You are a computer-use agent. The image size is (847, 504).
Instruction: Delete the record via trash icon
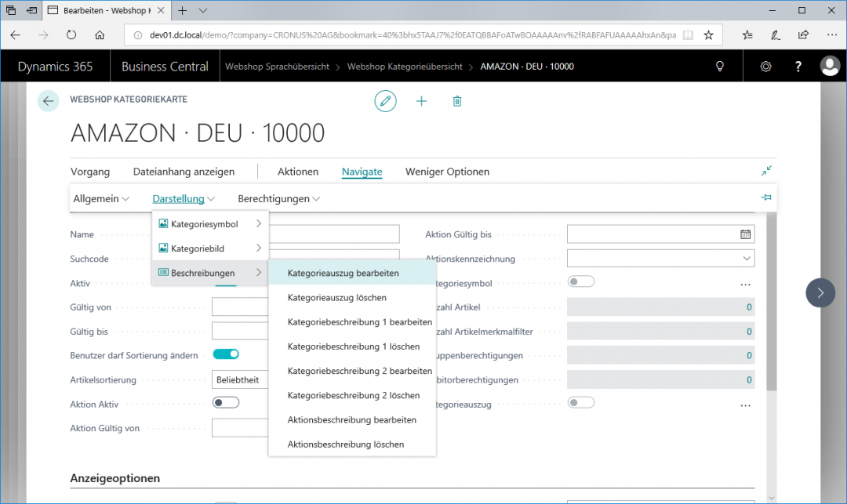[x=457, y=101]
